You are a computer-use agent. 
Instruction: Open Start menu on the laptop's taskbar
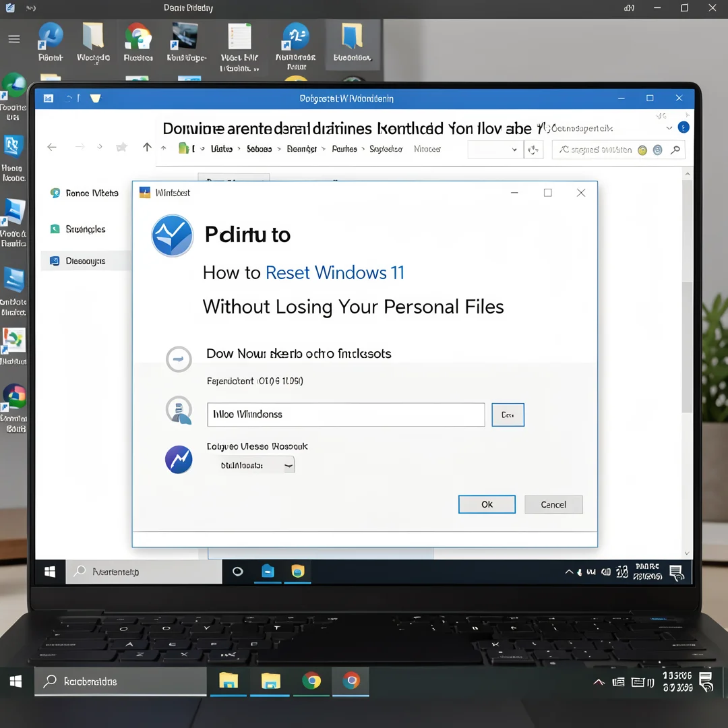click(50, 572)
